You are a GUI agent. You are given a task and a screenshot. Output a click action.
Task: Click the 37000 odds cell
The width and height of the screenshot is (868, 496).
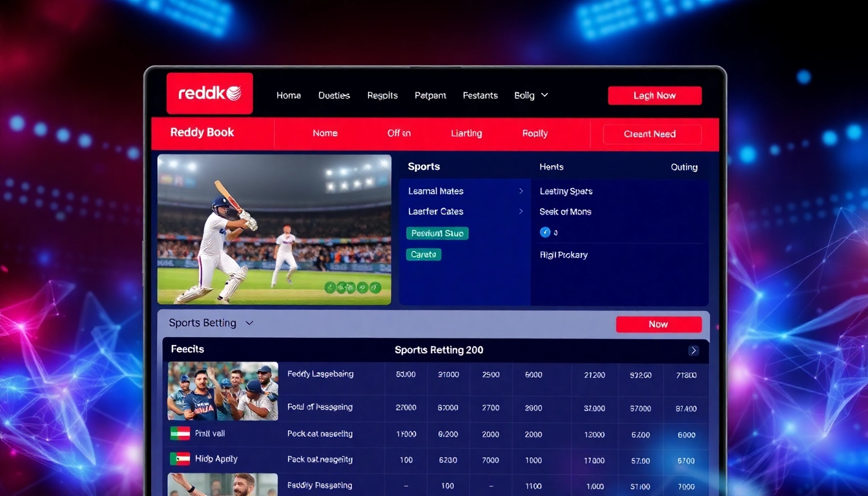click(594, 408)
